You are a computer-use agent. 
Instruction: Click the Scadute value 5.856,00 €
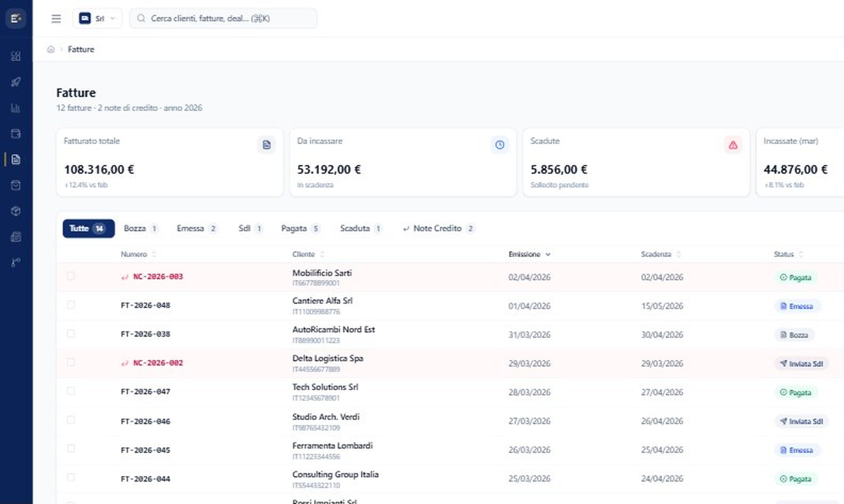pyautogui.click(x=559, y=170)
